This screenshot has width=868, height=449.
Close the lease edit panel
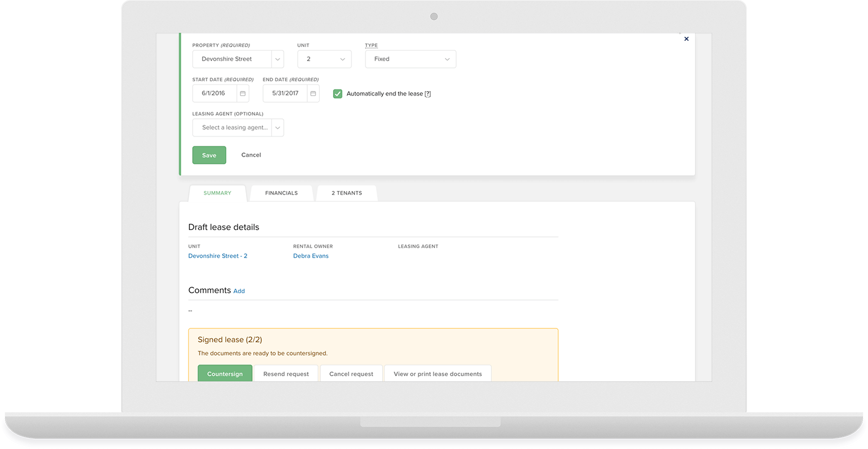(x=686, y=39)
